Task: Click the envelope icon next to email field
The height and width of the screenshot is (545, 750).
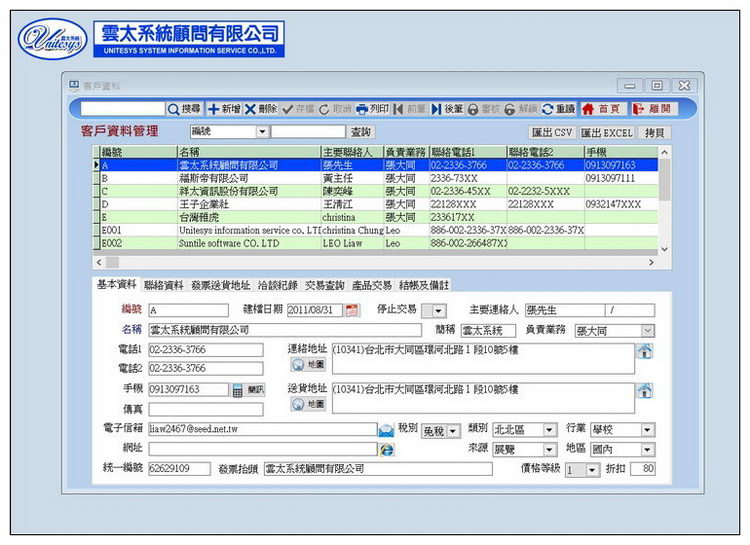Action: tap(386, 430)
